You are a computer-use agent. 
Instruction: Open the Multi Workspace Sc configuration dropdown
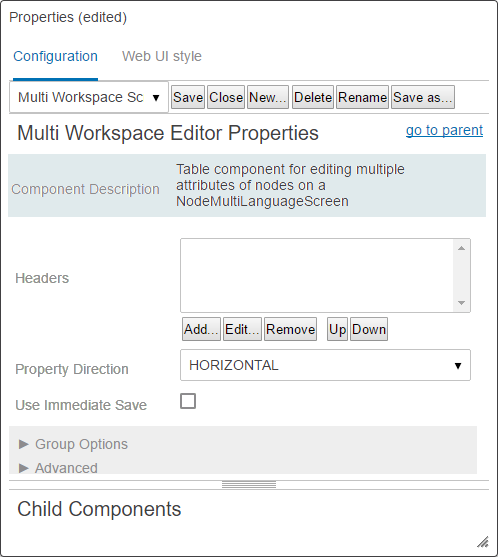[89, 97]
